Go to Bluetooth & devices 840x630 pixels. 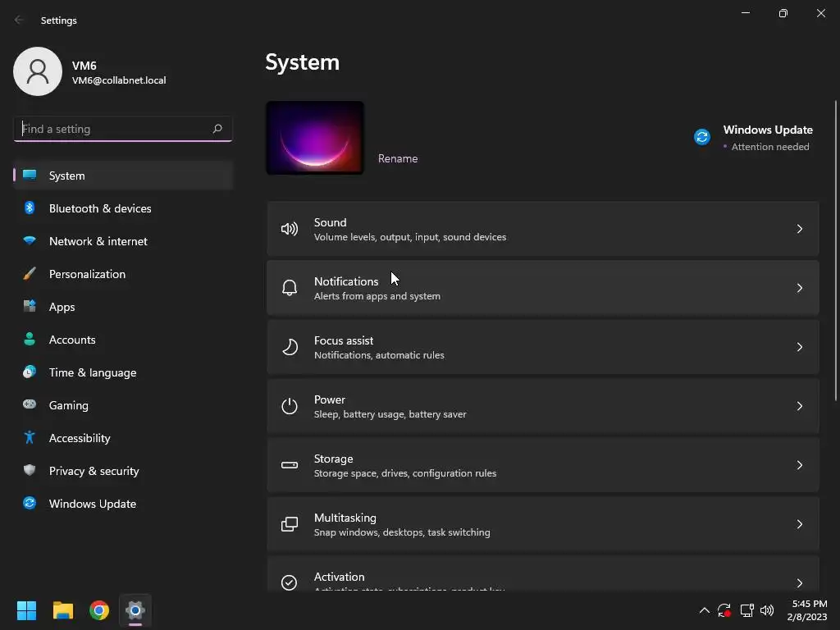[123, 208]
